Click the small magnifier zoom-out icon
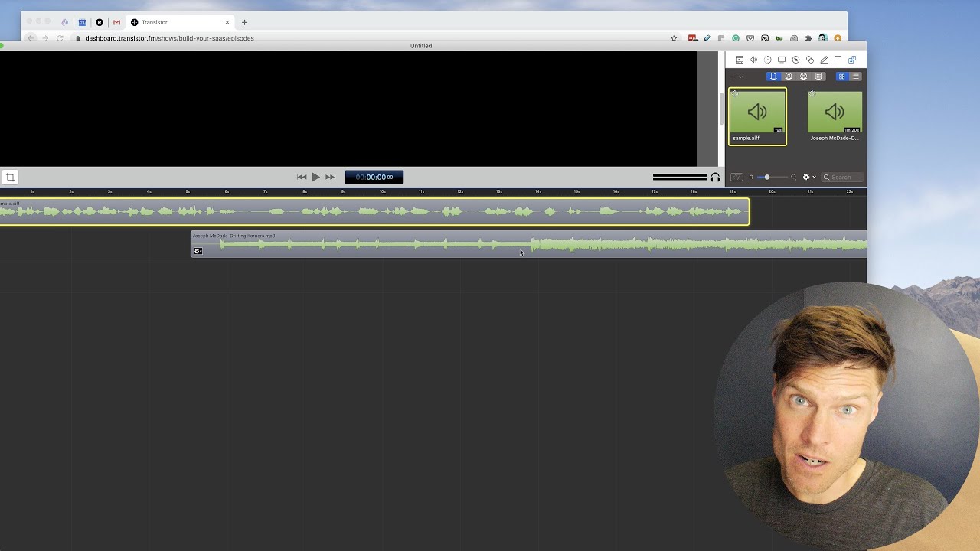 coord(751,177)
